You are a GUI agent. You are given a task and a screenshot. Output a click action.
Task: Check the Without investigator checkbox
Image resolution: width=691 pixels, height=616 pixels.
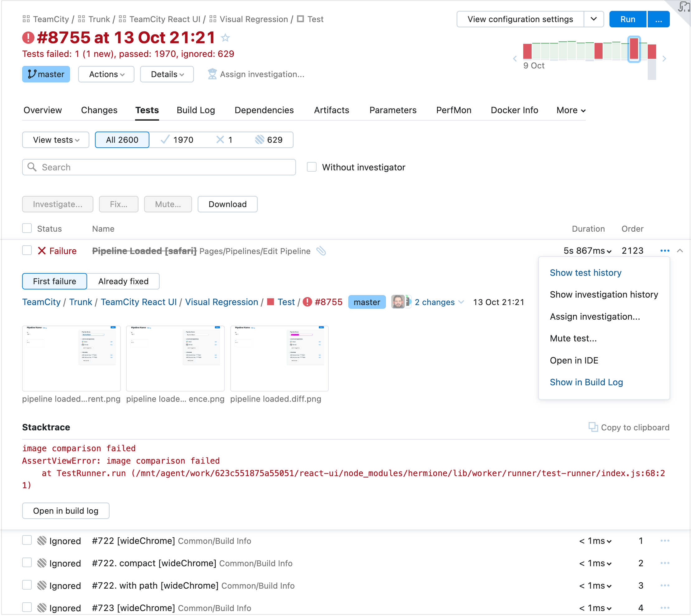point(311,167)
